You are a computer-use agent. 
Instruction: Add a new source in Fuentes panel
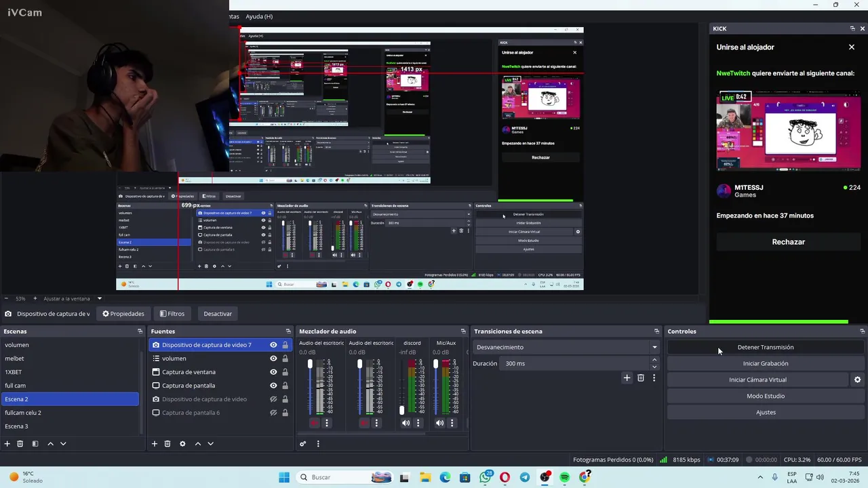pos(155,444)
